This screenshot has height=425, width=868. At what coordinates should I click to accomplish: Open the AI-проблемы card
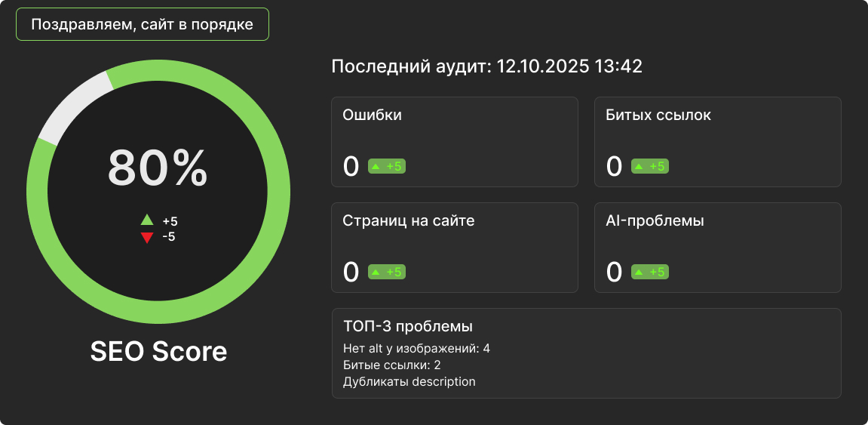pos(717,247)
